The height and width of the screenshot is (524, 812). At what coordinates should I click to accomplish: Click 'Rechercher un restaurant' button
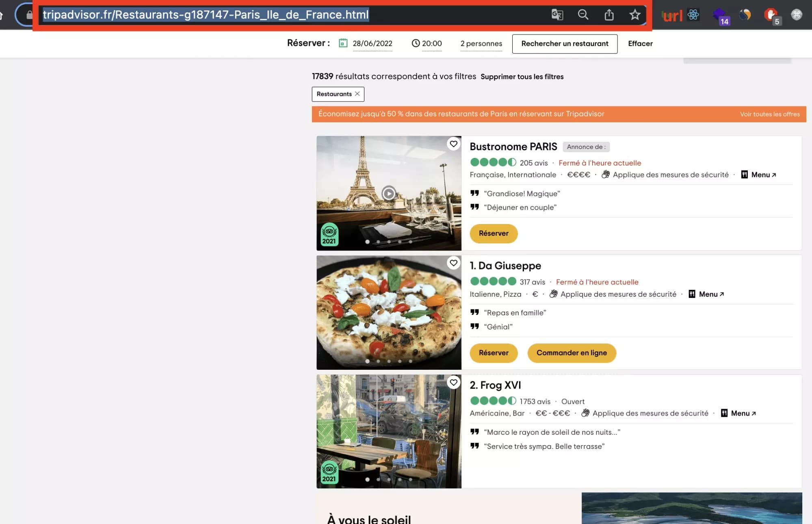tap(565, 44)
